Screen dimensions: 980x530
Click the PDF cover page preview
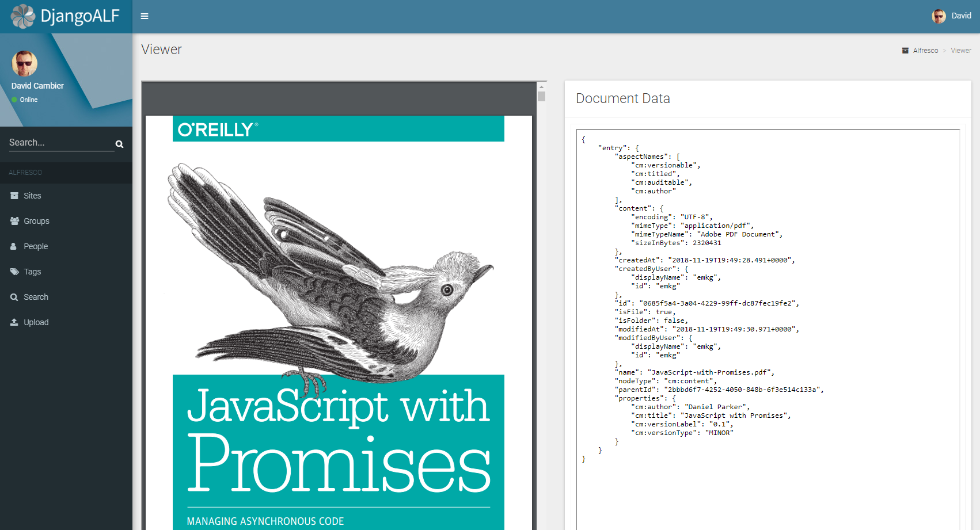pyautogui.click(x=339, y=322)
